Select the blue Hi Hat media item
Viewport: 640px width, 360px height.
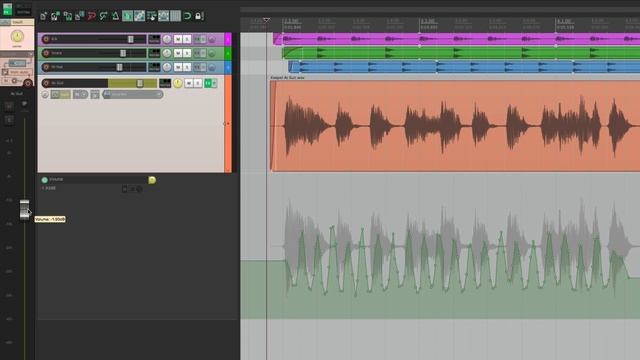pyautogui.click(x=464, y=67)
